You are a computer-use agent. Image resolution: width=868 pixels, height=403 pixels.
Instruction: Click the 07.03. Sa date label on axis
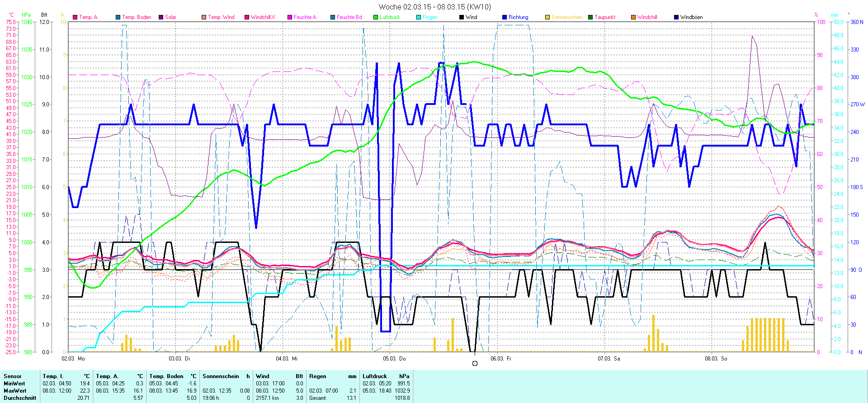coord(609,358)
